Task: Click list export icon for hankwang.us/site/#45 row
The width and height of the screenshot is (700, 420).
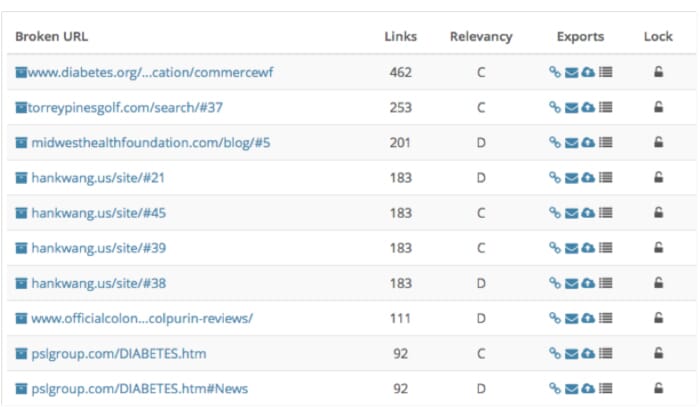Action: [605, 213]
